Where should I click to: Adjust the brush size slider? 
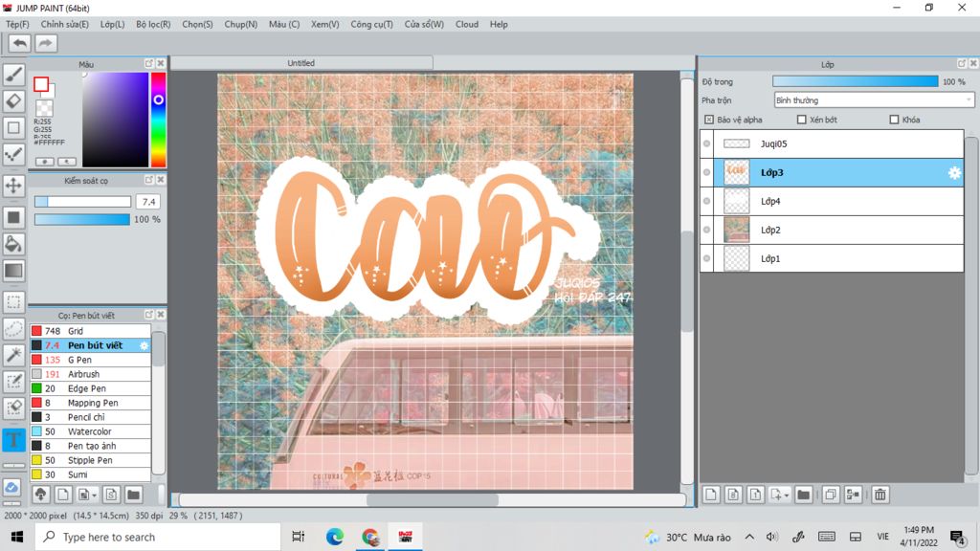click(82, 202)
